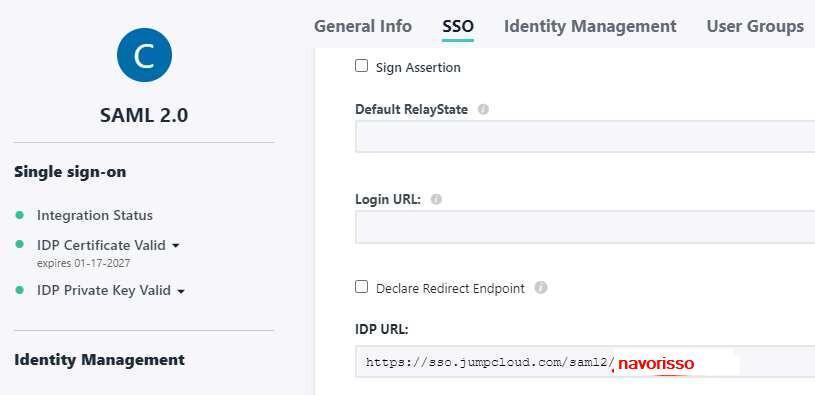Focus the Default RelayState input field
The image size is (815, 395).
click(x=585, y=137)
